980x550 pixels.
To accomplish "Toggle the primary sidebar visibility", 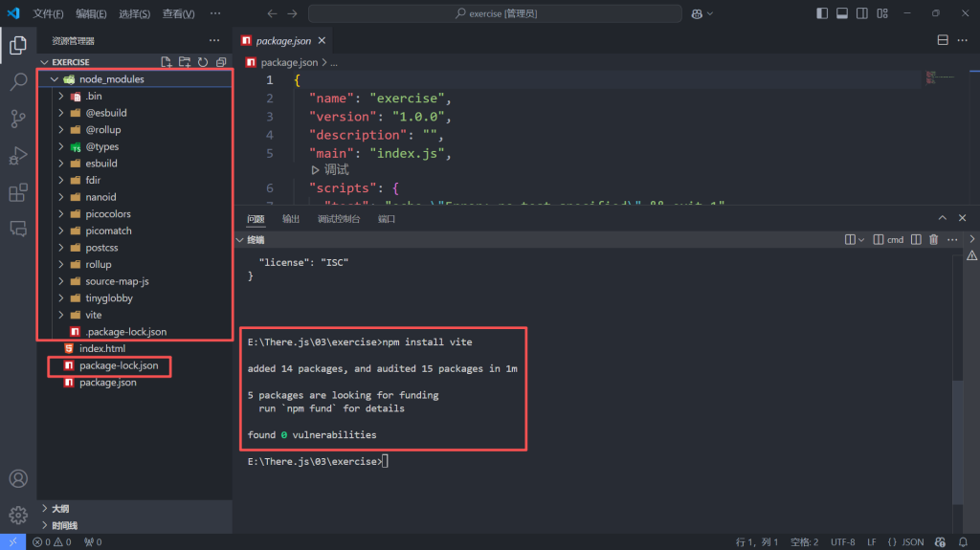I will pos(822,13).
